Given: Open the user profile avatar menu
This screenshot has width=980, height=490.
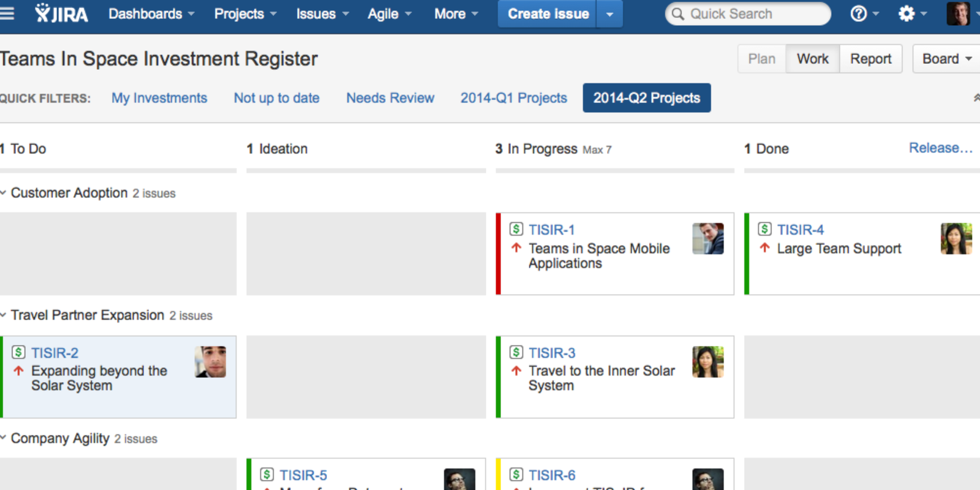Looking at the screenshot, I should tap(958, 13).
